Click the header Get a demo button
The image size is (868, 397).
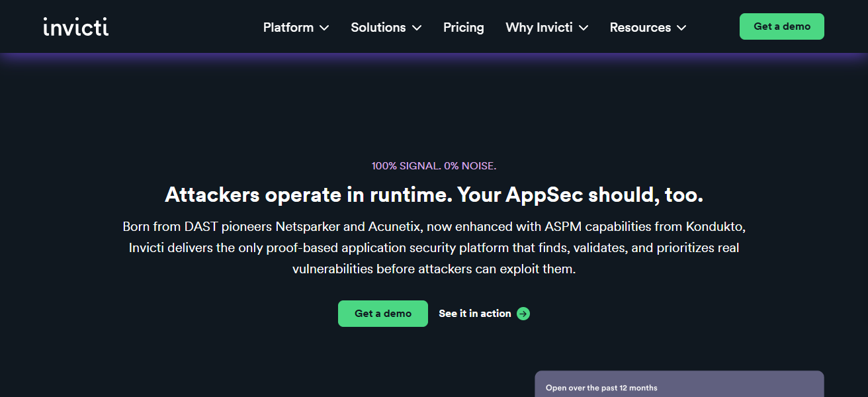click(x=782, y=26)
